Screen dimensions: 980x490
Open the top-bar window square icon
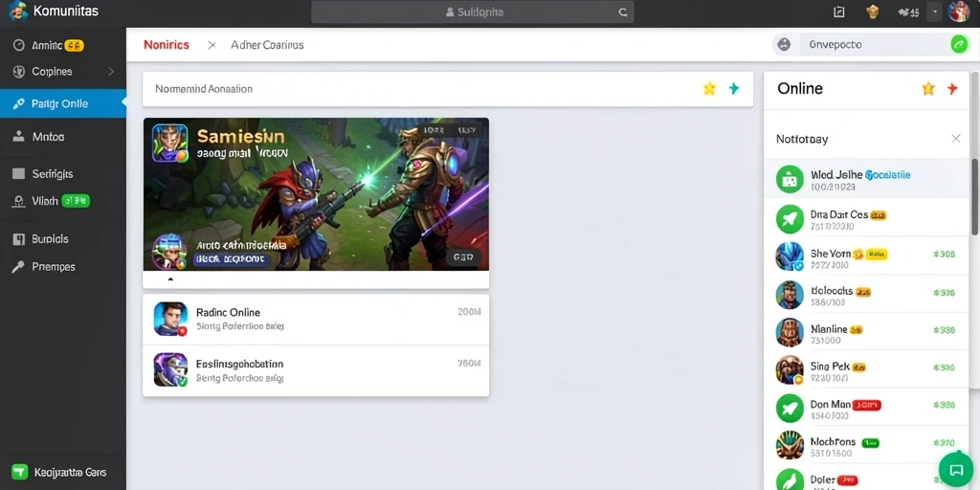point(838,11)
